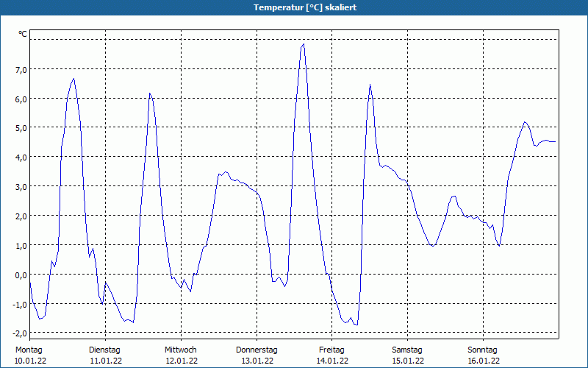588x368 pixels.
Task: Click the -2,0 y-axis tick label
Action: [x=19, y=334]
